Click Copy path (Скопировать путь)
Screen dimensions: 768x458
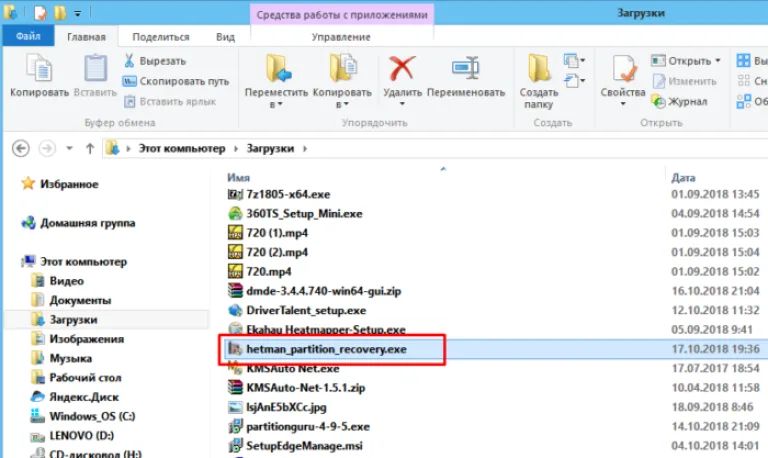click(x=176, y=81)
